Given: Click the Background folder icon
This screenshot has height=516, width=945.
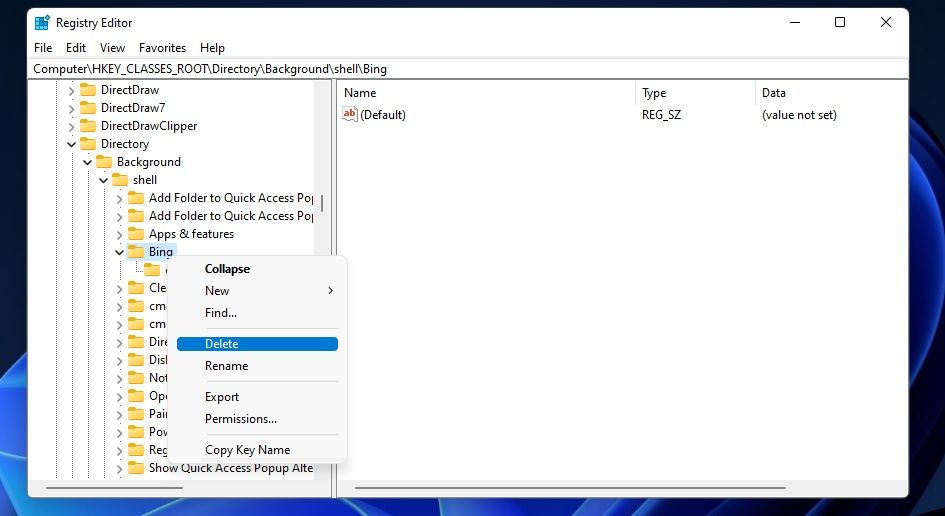Looking at the screenshot, I should (x=104, y=162).
